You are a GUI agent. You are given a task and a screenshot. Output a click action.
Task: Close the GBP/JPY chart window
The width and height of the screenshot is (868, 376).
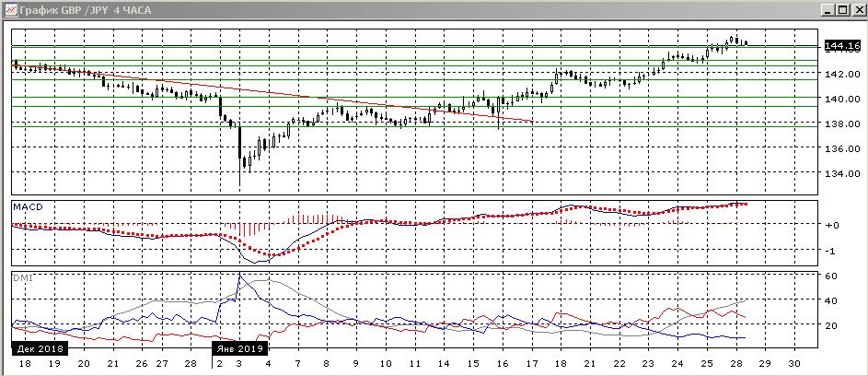[x=857, y=10]
